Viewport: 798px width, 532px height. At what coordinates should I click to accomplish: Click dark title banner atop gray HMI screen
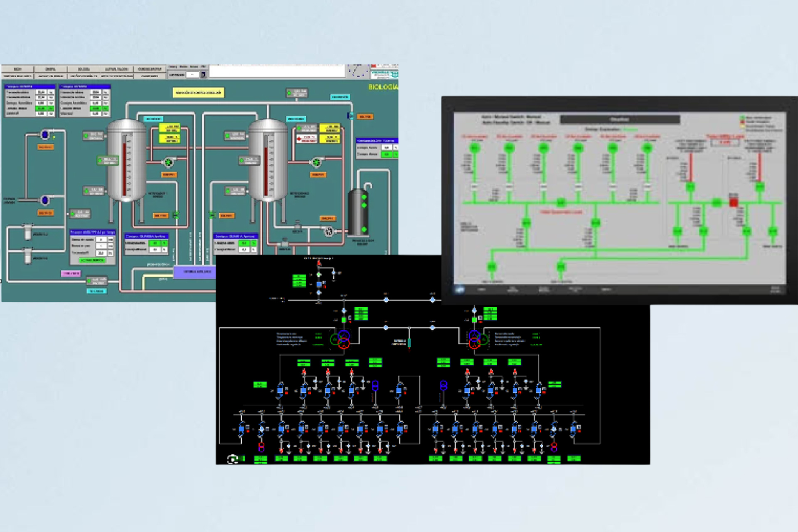click(x=620, y=120)
